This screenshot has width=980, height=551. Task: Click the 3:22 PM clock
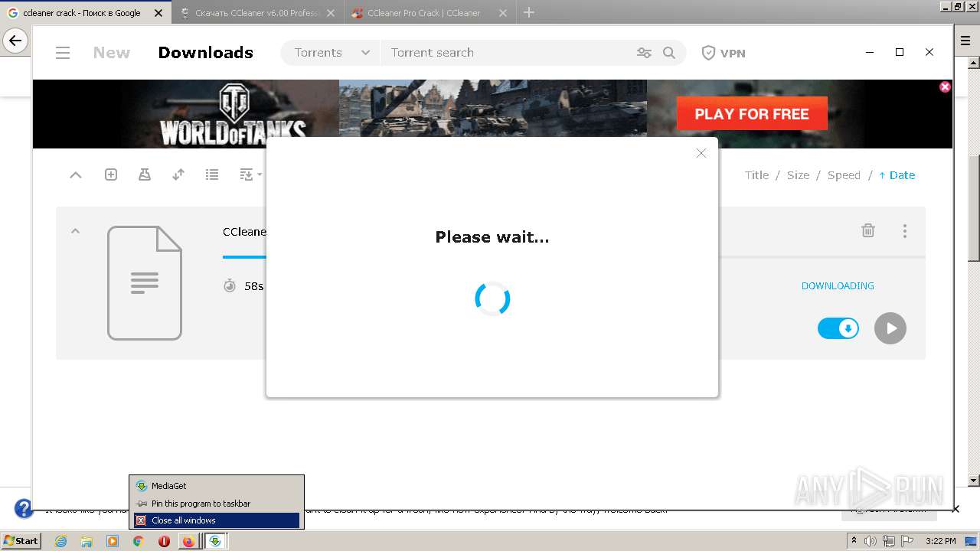[941, 541]
